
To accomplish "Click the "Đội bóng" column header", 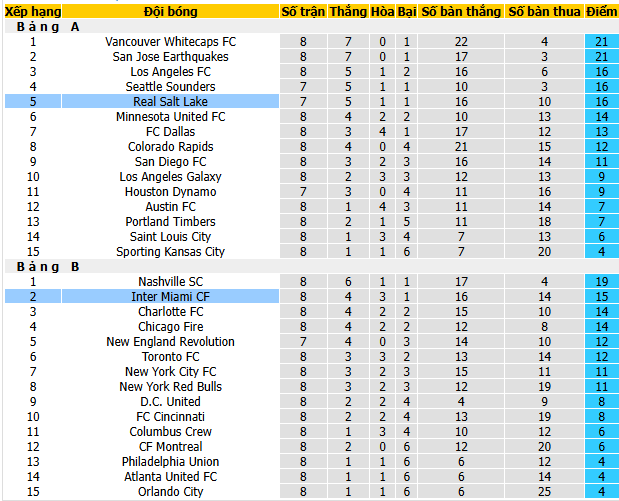I will tap(170, 12).
